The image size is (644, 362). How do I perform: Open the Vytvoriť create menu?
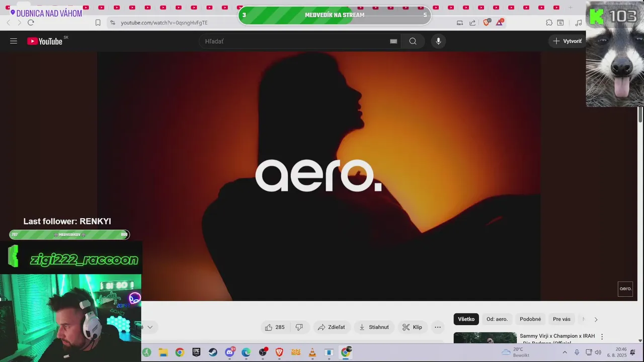tap(567, 41)
